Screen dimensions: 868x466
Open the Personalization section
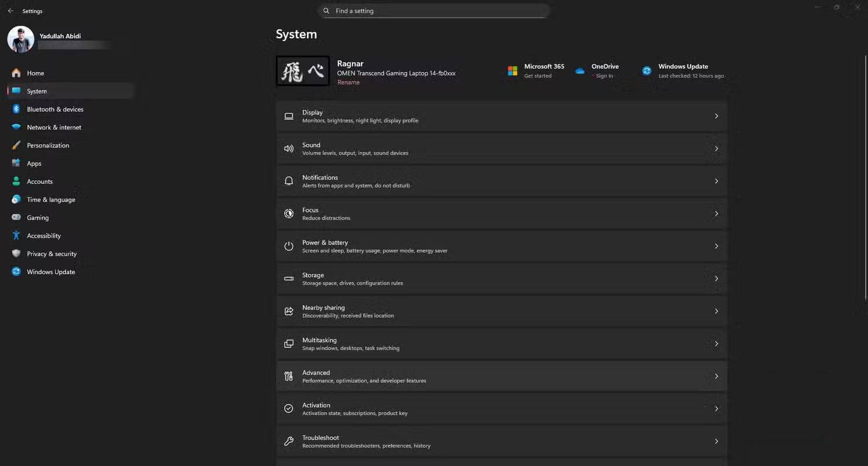click(x=70, y=145)
